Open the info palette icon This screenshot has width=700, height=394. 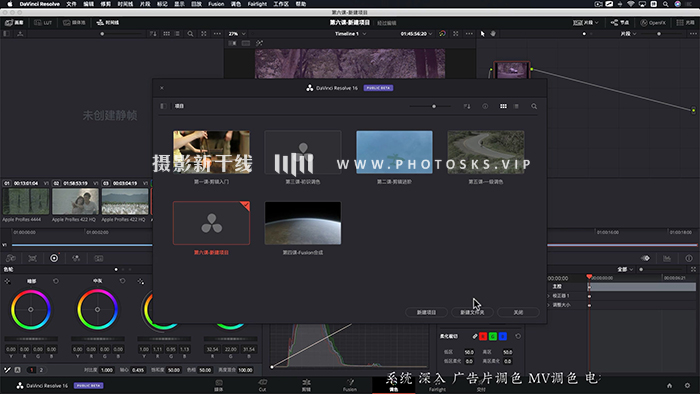pos(689,258)
